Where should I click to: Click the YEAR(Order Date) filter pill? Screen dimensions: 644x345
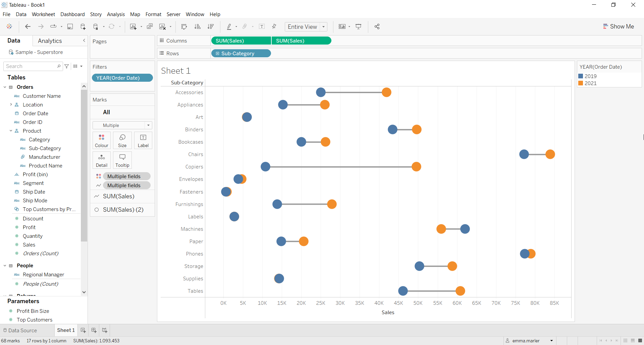click(x=122, y=78)
